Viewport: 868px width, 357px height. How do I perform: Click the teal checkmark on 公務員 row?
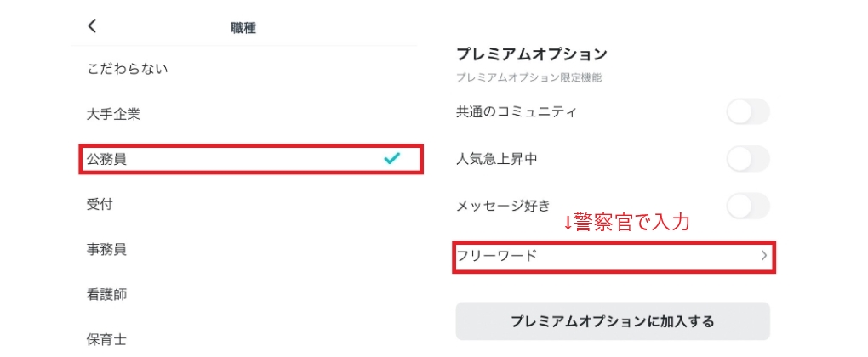click(x=391, y=158)
